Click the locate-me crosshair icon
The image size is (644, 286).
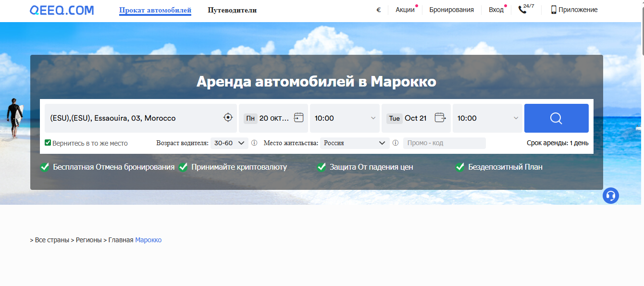tap(228, 118)
